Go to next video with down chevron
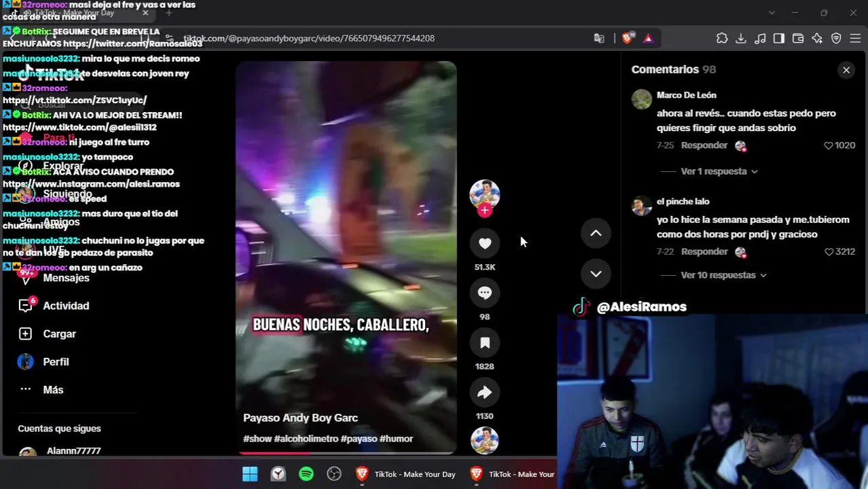This screenshot has height=489, width=868. coord(596,274)
